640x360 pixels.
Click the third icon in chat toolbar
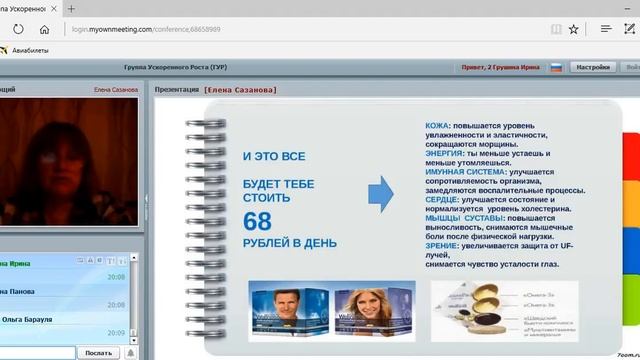(x=100, y=260)
